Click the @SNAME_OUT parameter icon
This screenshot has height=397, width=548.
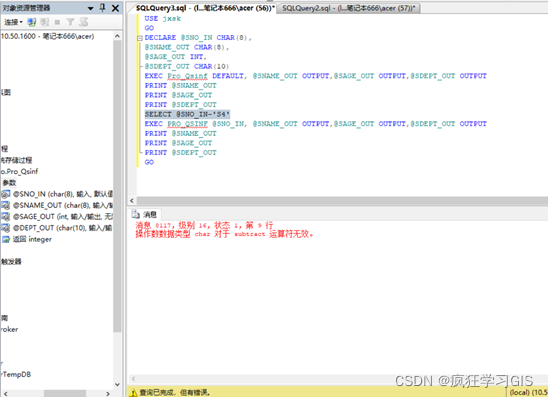6,205
